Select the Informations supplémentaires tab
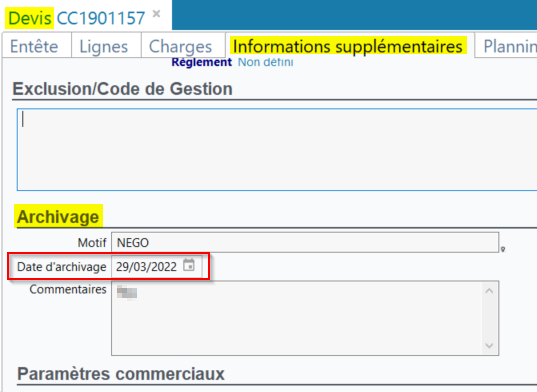 click(348, 46)
